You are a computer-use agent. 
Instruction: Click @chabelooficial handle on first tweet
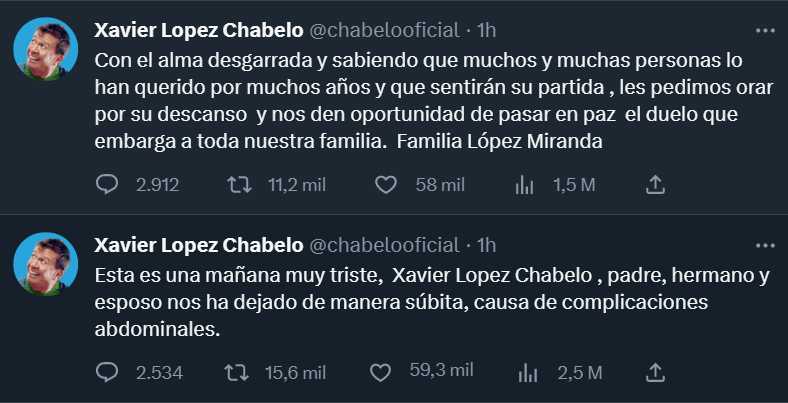coord(383,28)
